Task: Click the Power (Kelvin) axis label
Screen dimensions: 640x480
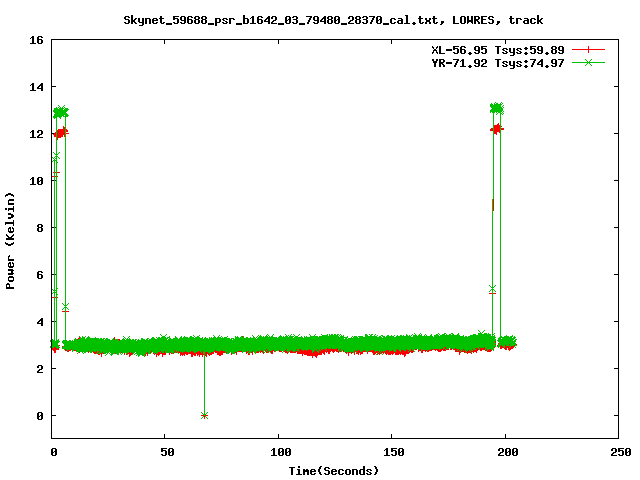Action: point(10,241)
